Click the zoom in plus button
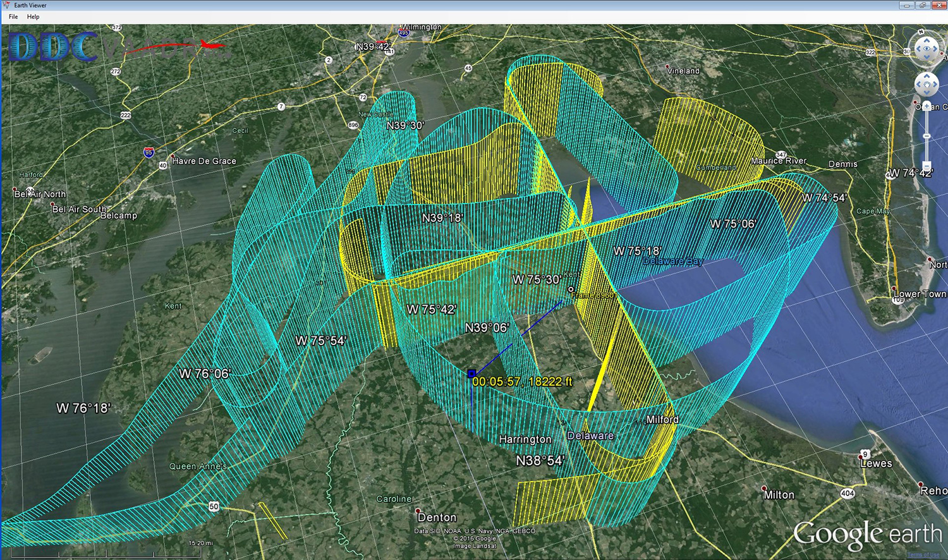Screen dimensions: 948x560 point(927,106)
